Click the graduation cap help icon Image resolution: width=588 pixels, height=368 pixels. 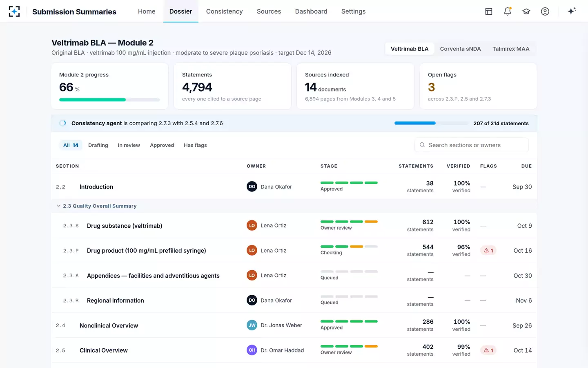pyautogui.click(x=526, y=11)
